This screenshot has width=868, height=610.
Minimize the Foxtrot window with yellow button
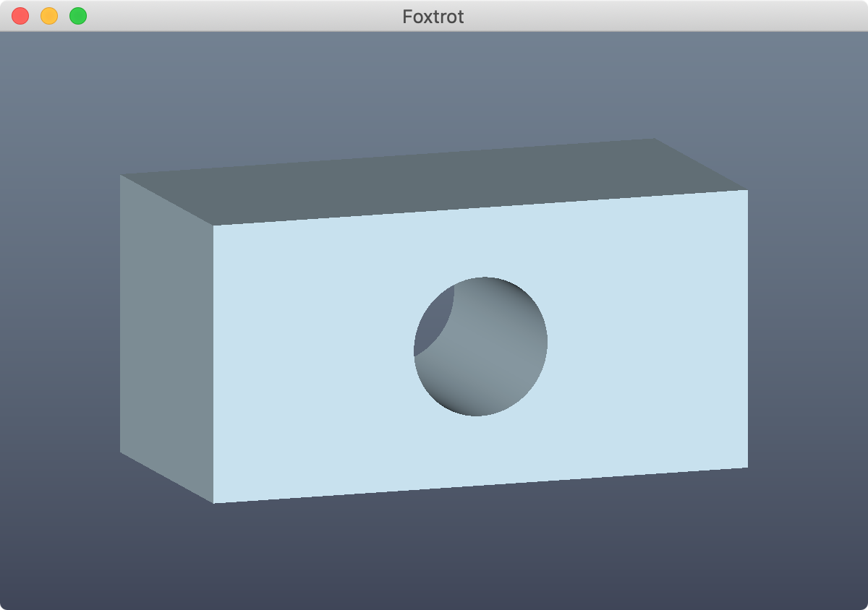click(49, 16)
